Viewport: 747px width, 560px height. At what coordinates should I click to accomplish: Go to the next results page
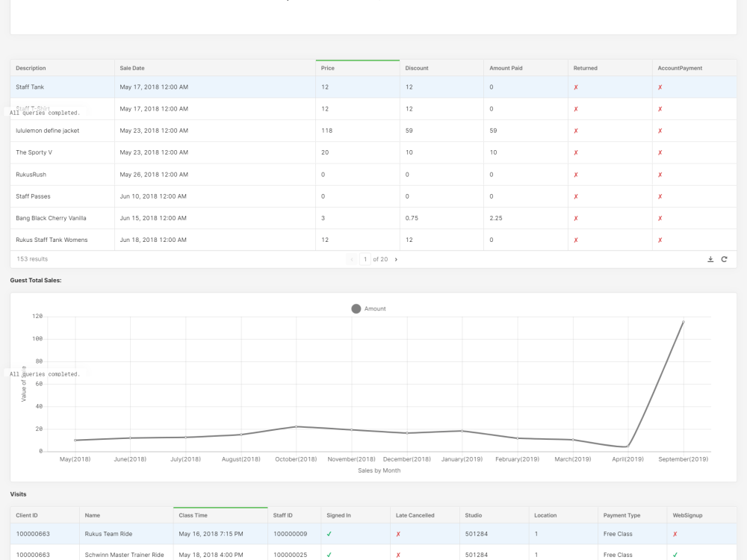click(396, 259)
